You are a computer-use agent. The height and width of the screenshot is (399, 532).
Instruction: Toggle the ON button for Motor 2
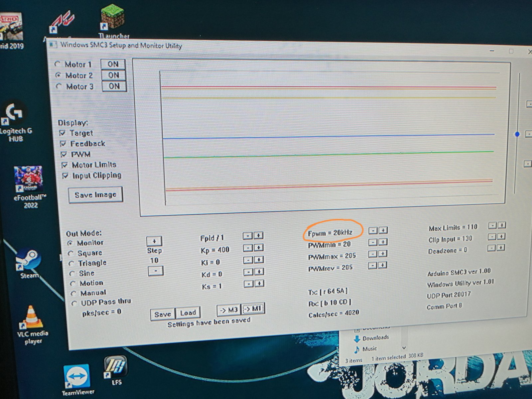pos(113,75)
